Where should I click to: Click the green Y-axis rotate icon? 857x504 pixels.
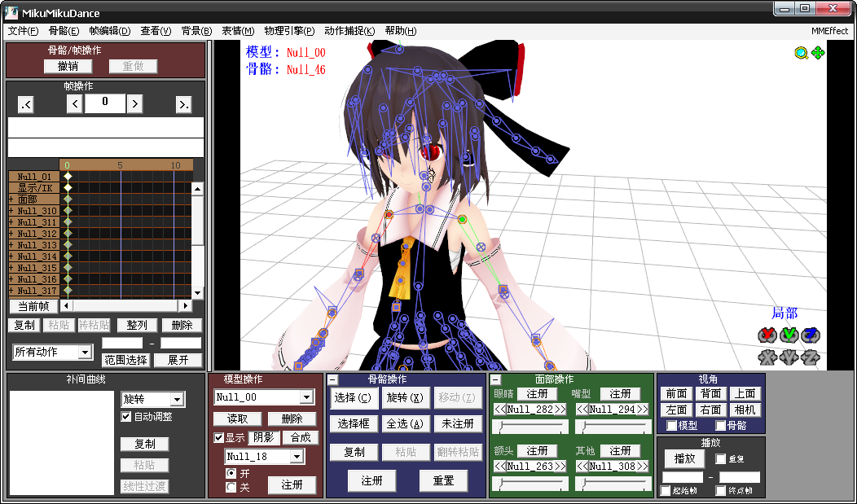click(x=789, y=335)
